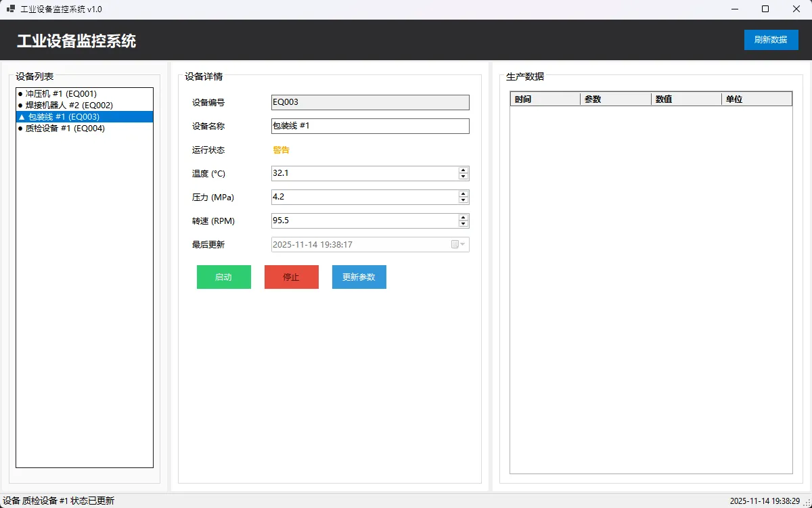The height and width of the screenshot is (508, 812).
Task: Select 焊接机器人 #2 (EQ002) in device list
Action: pyautogui.click(x=68, y=106)
